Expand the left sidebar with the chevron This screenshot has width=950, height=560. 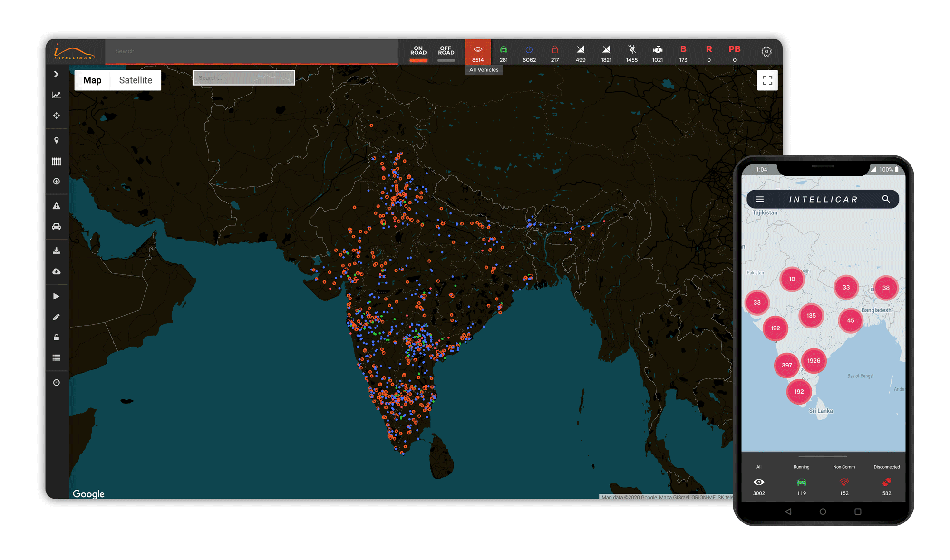[56, 74]
